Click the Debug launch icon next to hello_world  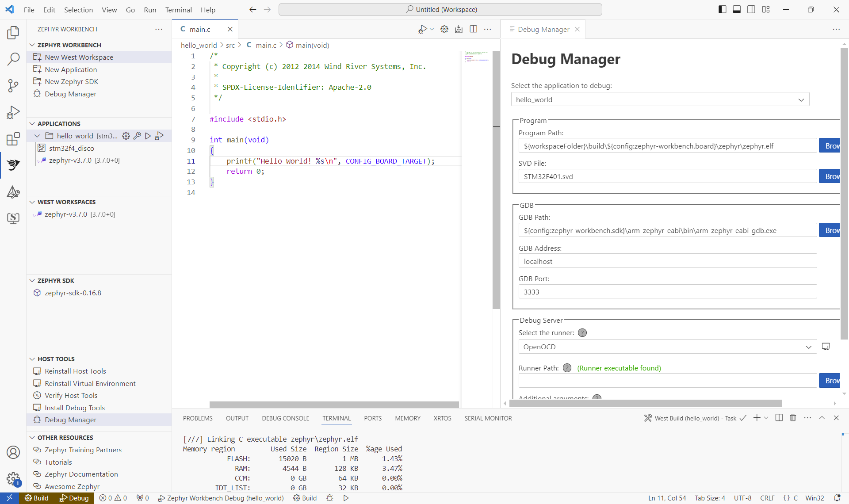[159, 135]
